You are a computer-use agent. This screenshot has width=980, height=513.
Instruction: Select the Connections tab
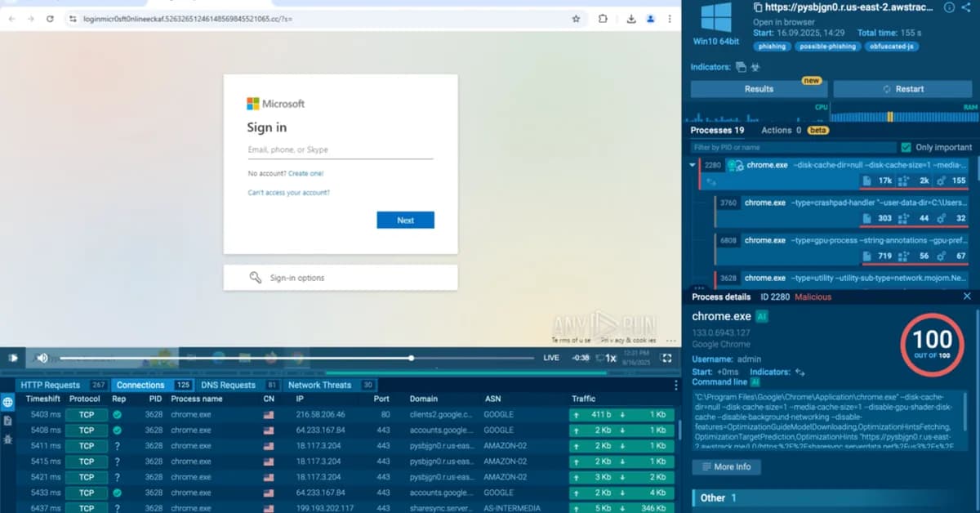click(x=153, y=385)
